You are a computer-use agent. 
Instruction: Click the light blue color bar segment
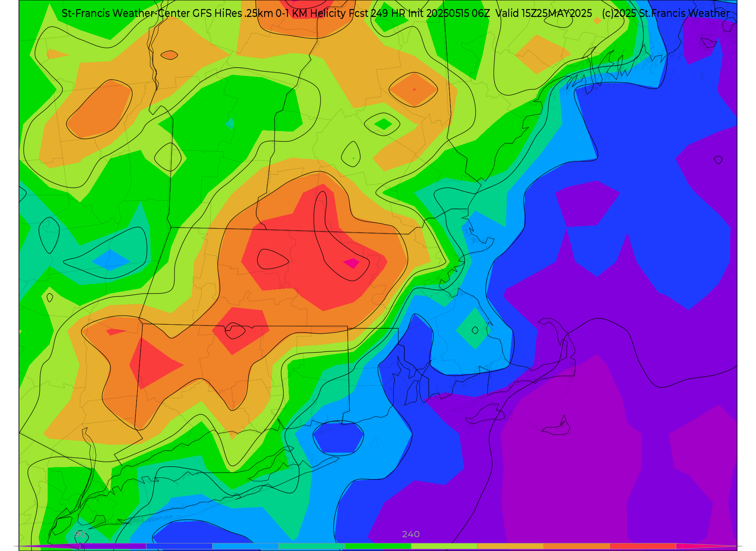tap(245, 546)
